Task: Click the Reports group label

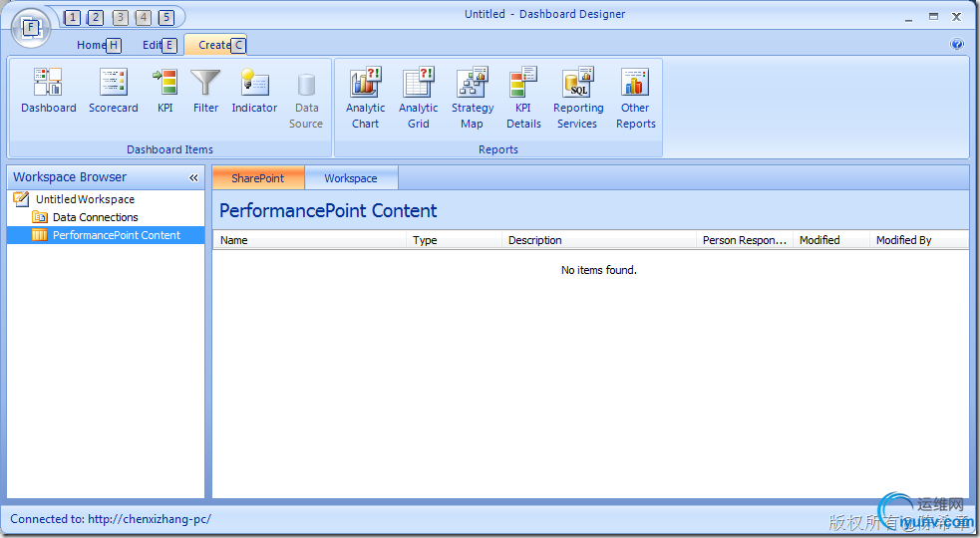Action: [498, 149]
